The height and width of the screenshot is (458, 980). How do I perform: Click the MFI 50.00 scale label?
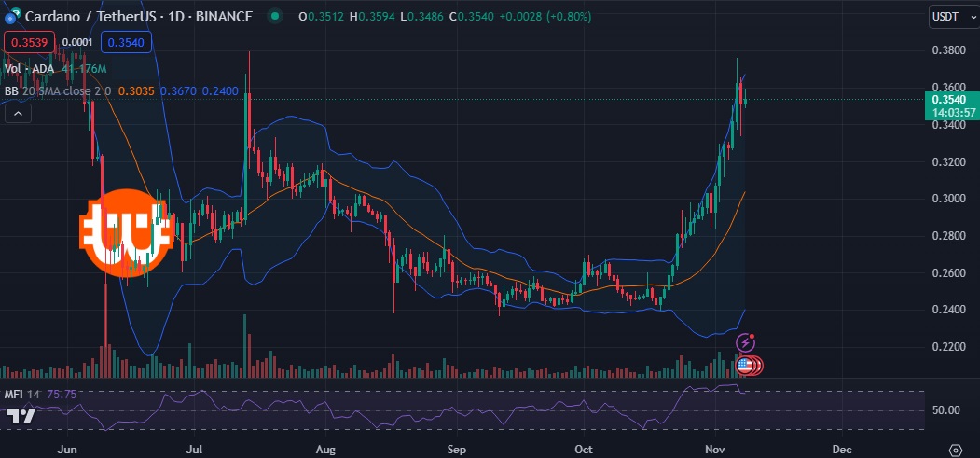[x=946, y=410]
